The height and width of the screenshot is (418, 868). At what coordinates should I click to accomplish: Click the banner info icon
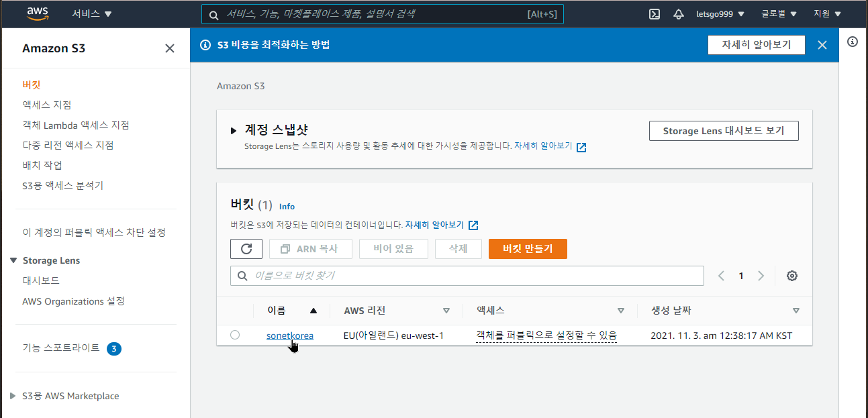206,45
